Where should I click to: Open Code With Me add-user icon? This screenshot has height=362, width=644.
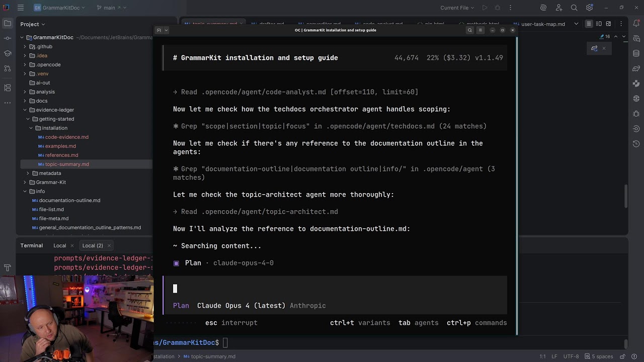(558, 8)
